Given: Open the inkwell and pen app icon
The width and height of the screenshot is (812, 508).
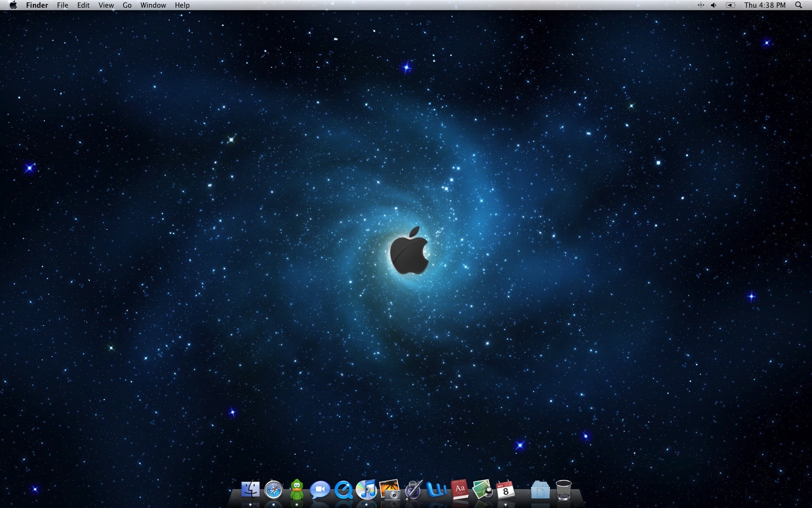Looking at the screenshot, I should click(x=413, y=490).
